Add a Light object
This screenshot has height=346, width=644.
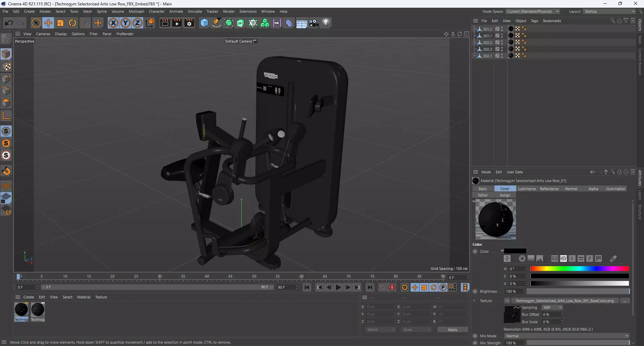326,23
